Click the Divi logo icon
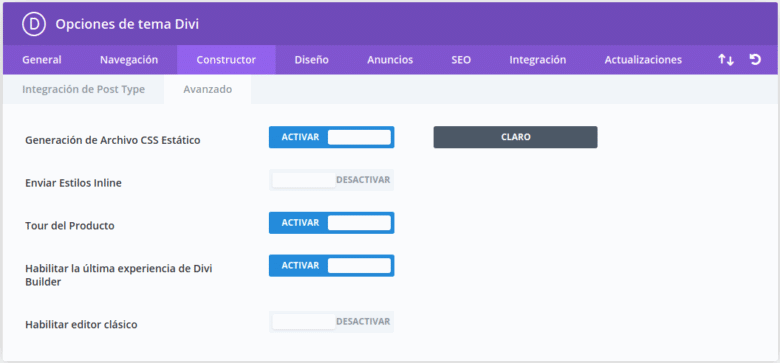The height and width of the screenshot is (363, 780). coord(34,24)
